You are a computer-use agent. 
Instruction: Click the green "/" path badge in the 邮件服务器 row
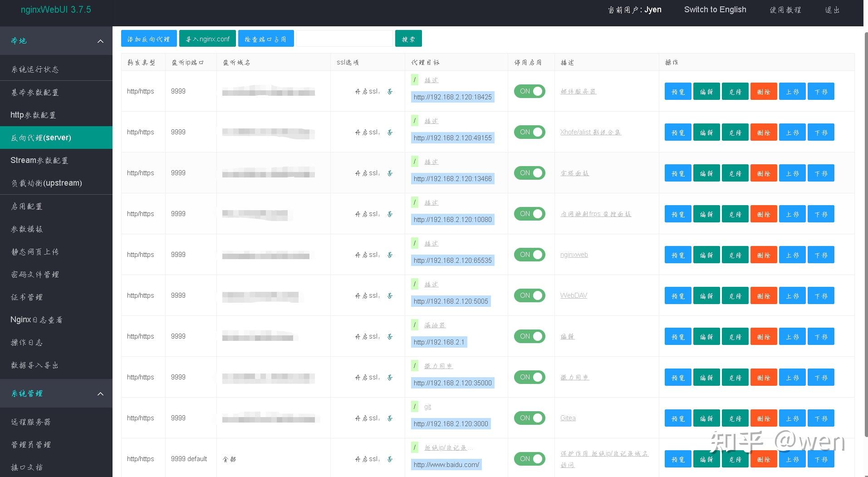[x=414, y=79]
